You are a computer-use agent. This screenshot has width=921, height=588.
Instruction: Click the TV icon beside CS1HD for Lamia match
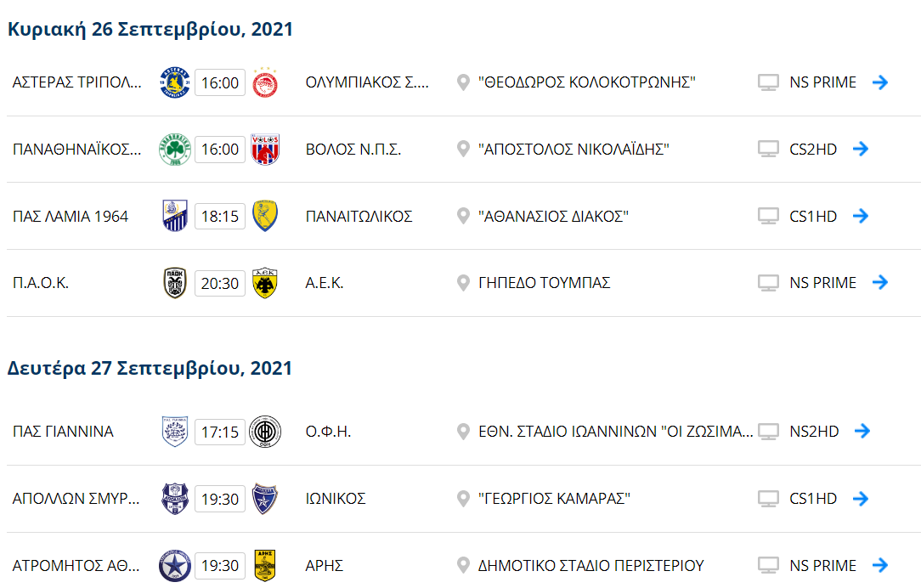point(768,217)
